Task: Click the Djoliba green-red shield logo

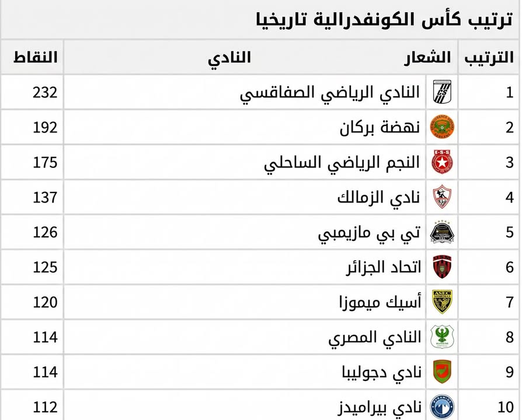Action: tap(442, 372)
